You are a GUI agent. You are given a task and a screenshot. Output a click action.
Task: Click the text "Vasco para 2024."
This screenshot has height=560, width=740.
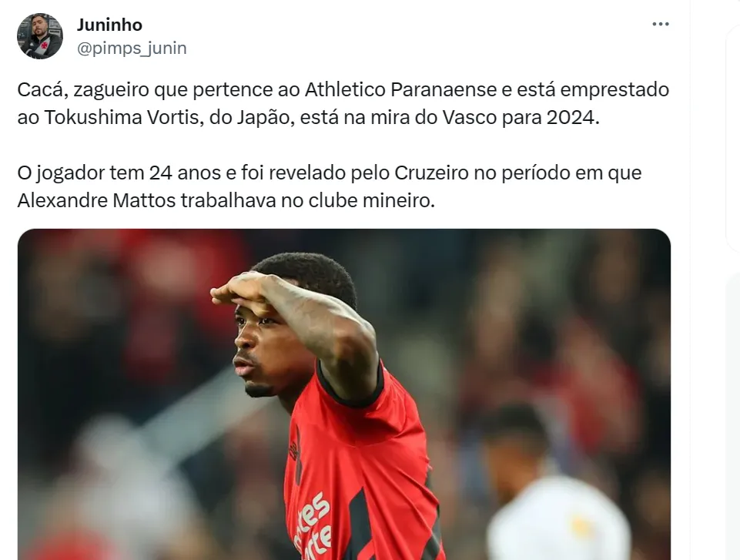coord(521,117)
